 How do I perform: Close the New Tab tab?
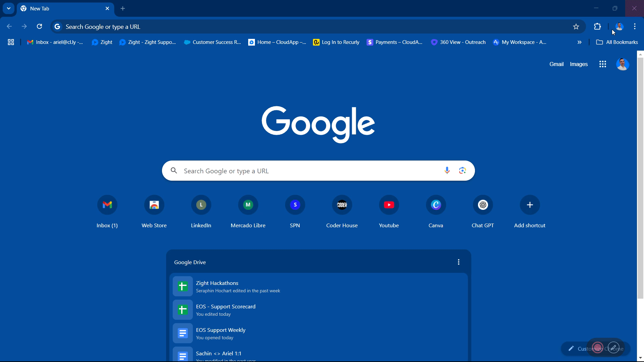[x=107, y=8]
